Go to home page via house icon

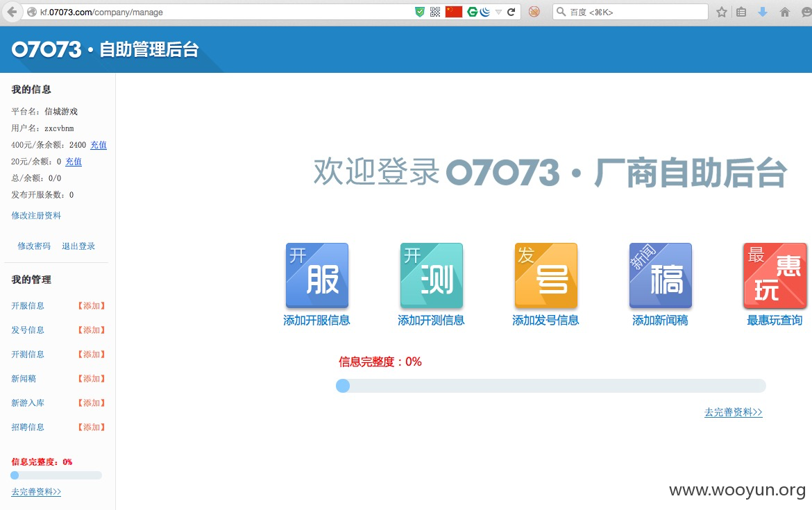(x=784, y=12)
